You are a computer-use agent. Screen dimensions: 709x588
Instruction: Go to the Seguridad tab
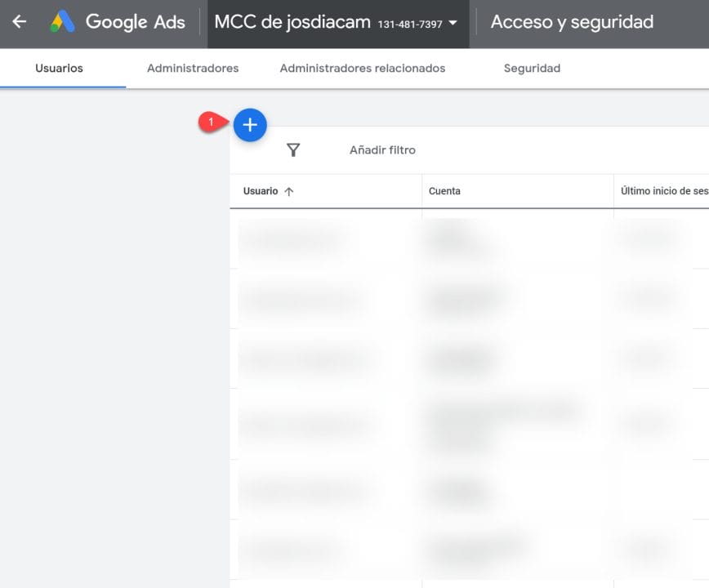point(532,69)
